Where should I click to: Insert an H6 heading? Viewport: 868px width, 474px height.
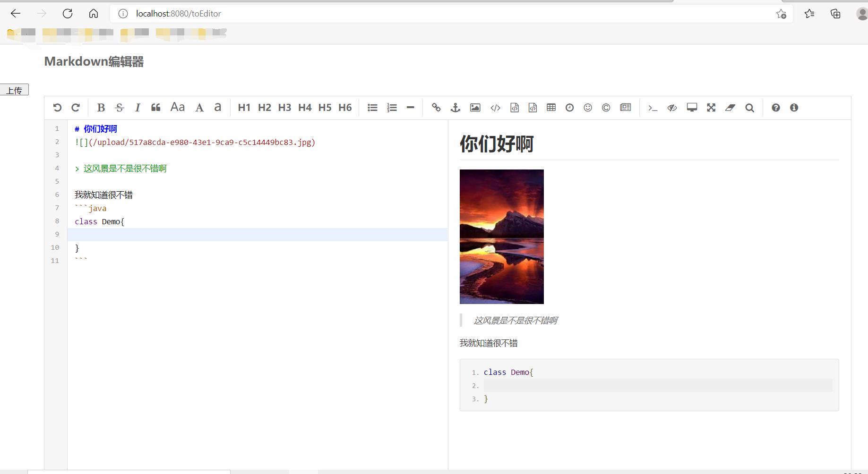[345, 108]
